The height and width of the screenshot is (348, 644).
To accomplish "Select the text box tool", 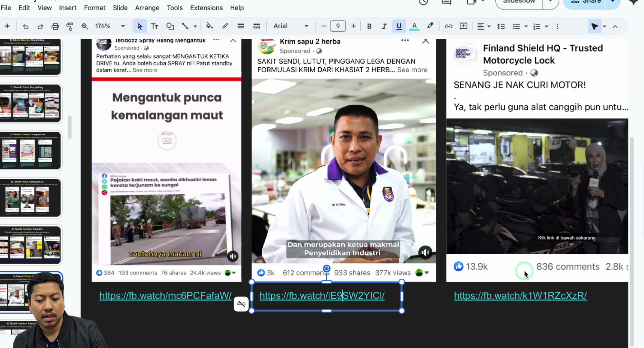I will 155,26.
